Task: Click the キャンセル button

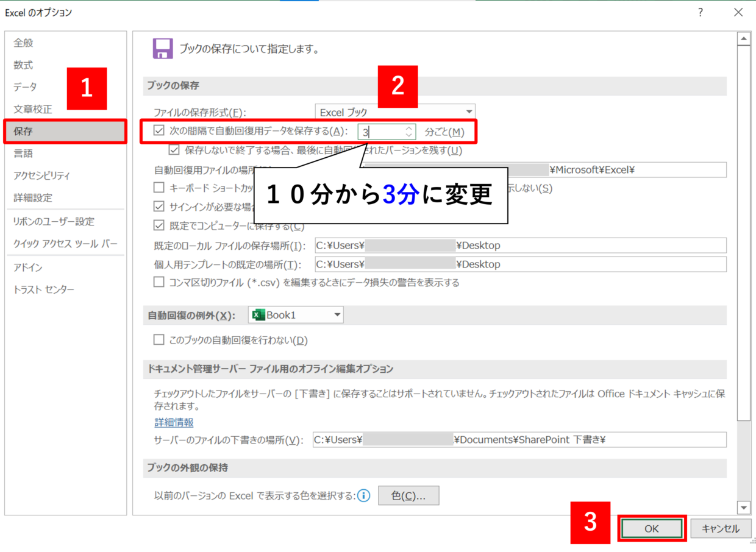Action: pyautogui.click(x=720, y=529)
